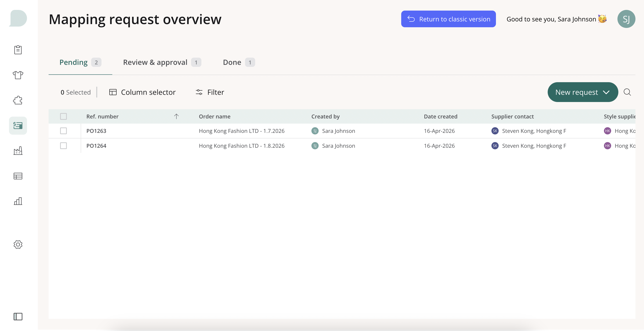Click date 16-Apr-2026 in PO1264 row
The width and height of the screenshot is (644, 331).
[439, 146]
